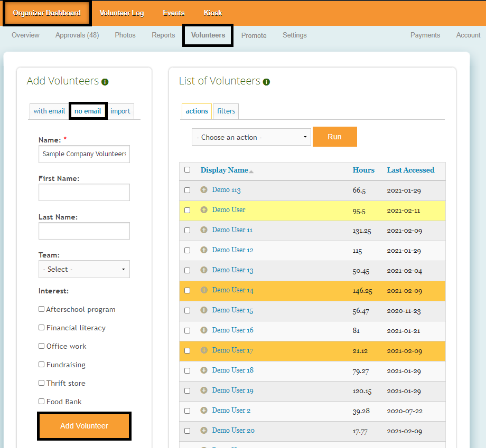The width and height of the screenshot is (486, 448).
Task: Enable the Food Bank interest checkbox
Action: pos(42,402)
